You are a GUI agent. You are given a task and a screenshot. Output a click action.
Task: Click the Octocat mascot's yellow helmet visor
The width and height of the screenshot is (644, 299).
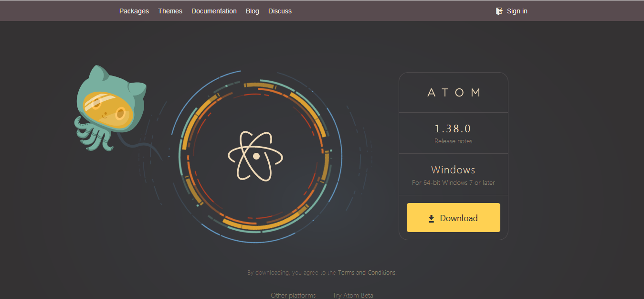[107, 108]
